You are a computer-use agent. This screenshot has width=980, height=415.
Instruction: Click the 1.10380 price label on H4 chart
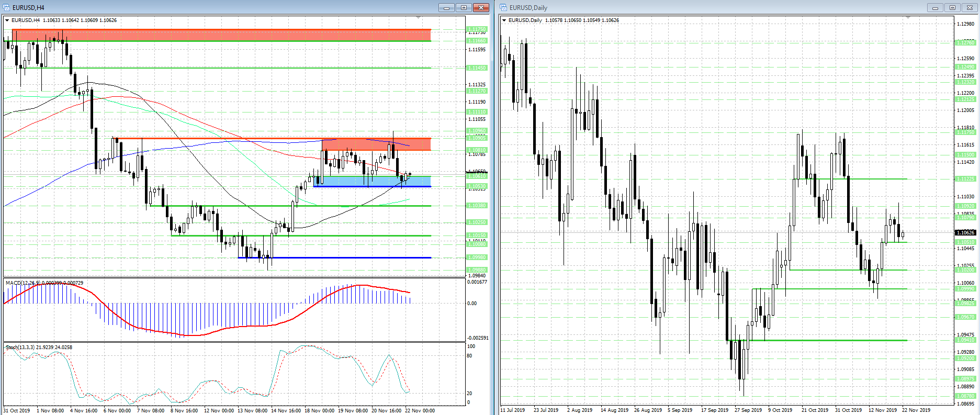[477, 206]
